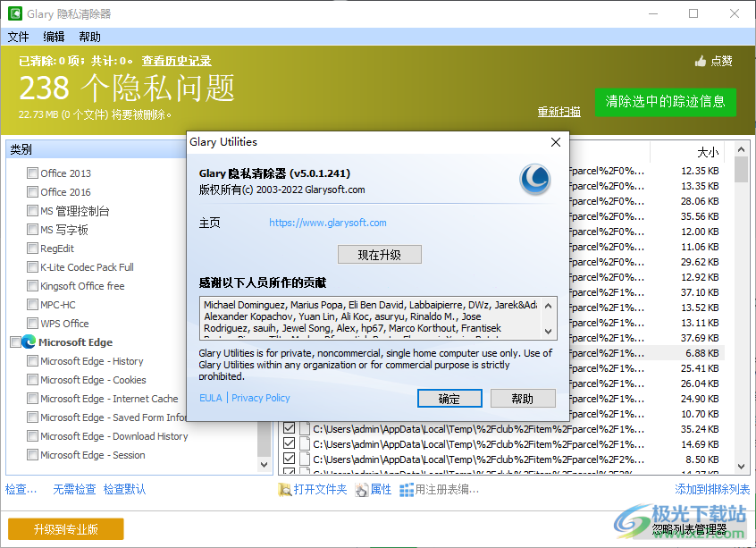756x548 pixels.
Task: Open the Privacy Policy link
Action: tap(261, 398)
